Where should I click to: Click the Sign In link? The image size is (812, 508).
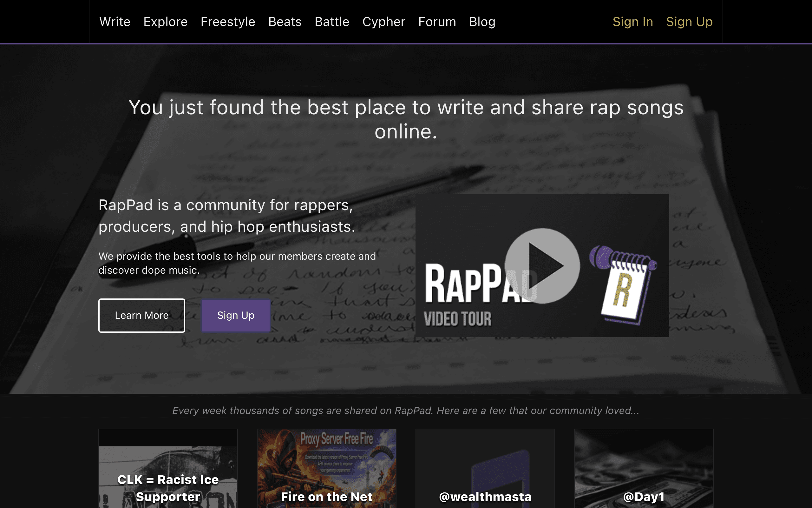pyautogui.click(x=633, y=22)
